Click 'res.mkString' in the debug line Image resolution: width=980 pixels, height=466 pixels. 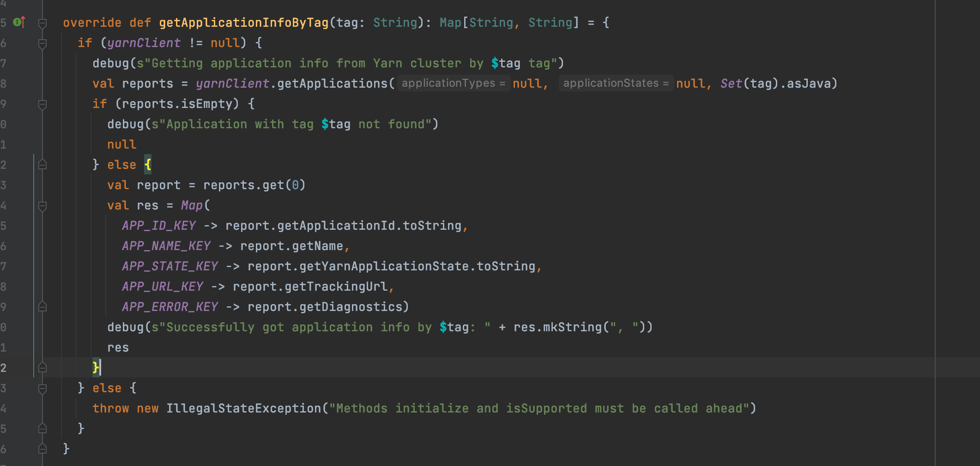557,327
